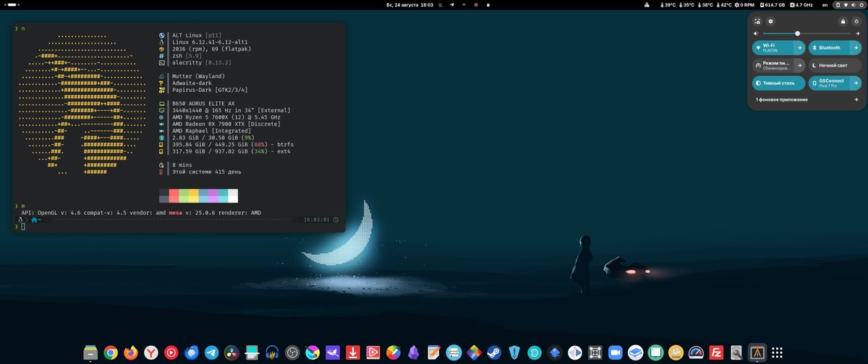Open YouTube Music dock icon
This screenshot has width=868, height=364.
[x=171, y=352]
